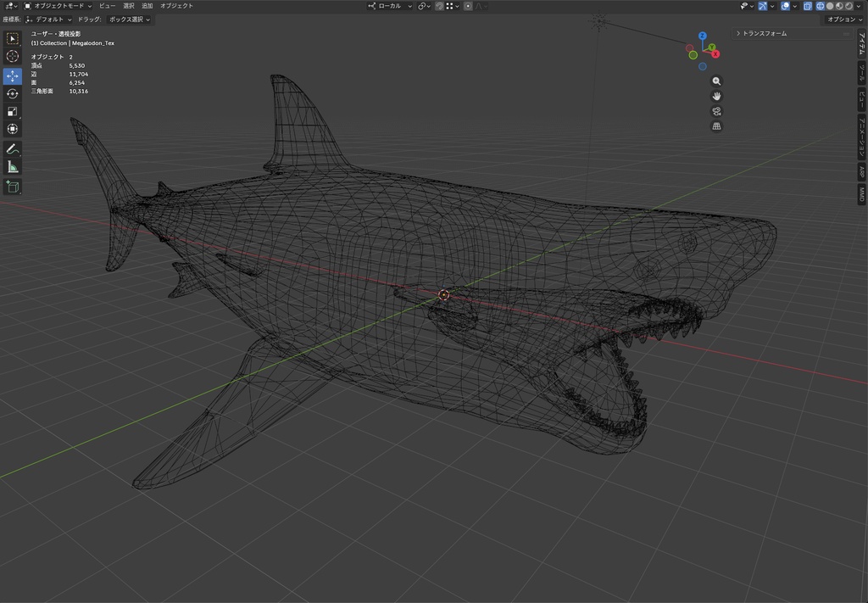This screenshot has width=868, height=603.
Task: Click the blue Z axis on the gizmo
Action: [x=702, y=36]
